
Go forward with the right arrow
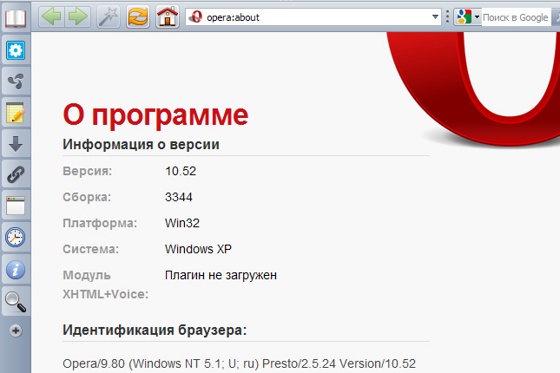tap(78, 16)
